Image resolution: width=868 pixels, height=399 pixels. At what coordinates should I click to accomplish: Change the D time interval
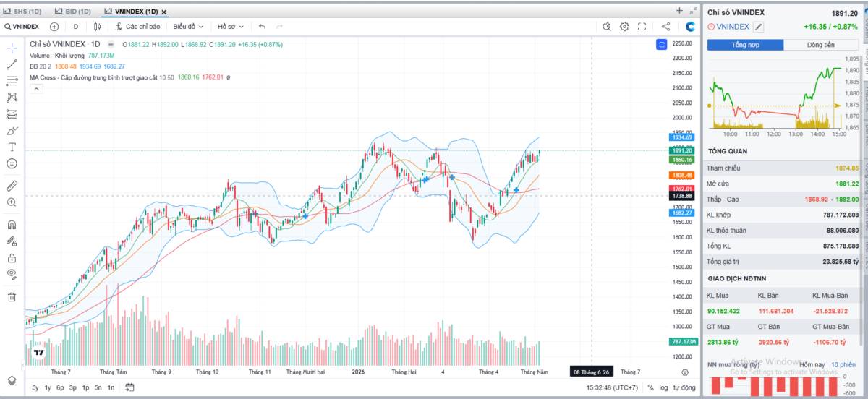75,27
